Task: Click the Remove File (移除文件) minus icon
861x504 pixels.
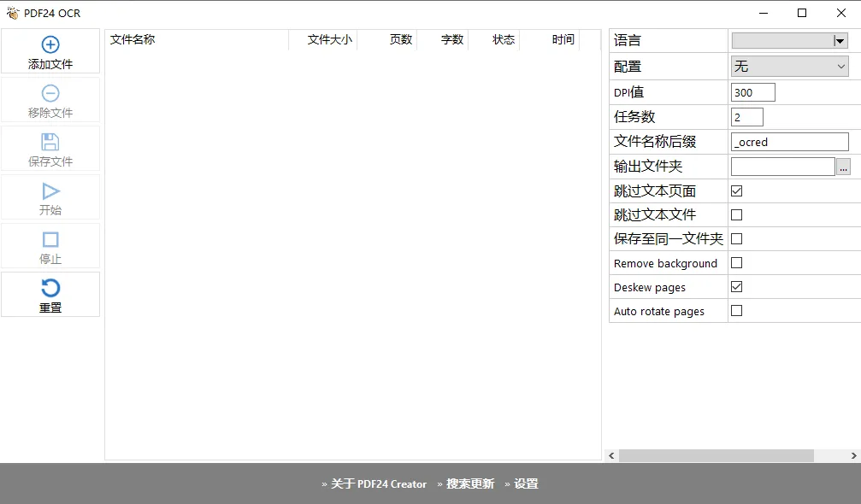Action: pos(50,93)
